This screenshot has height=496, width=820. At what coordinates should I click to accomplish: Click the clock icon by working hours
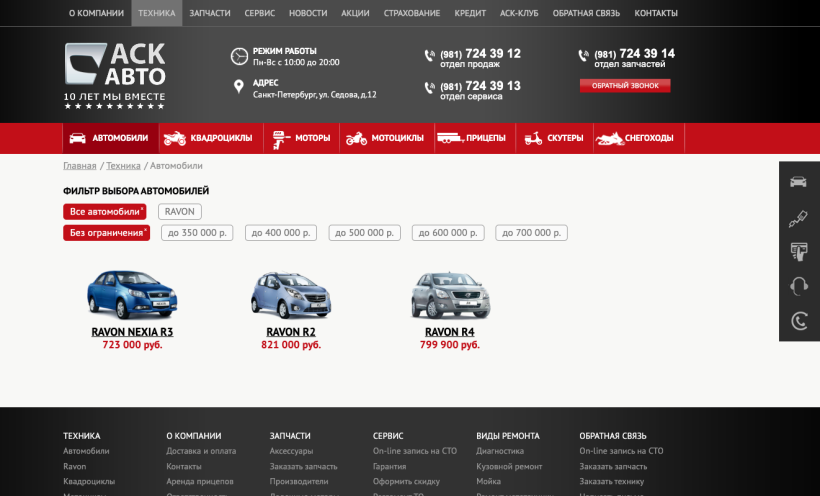click(239, 56)
